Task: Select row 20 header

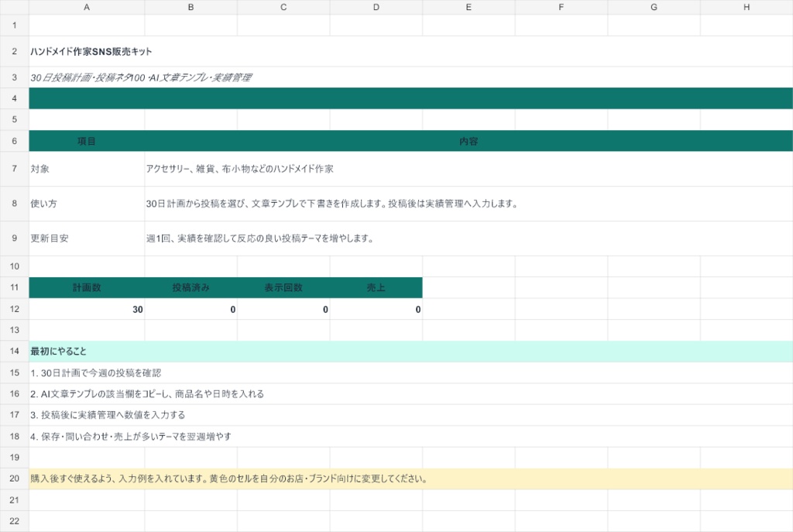Action: 14,479
